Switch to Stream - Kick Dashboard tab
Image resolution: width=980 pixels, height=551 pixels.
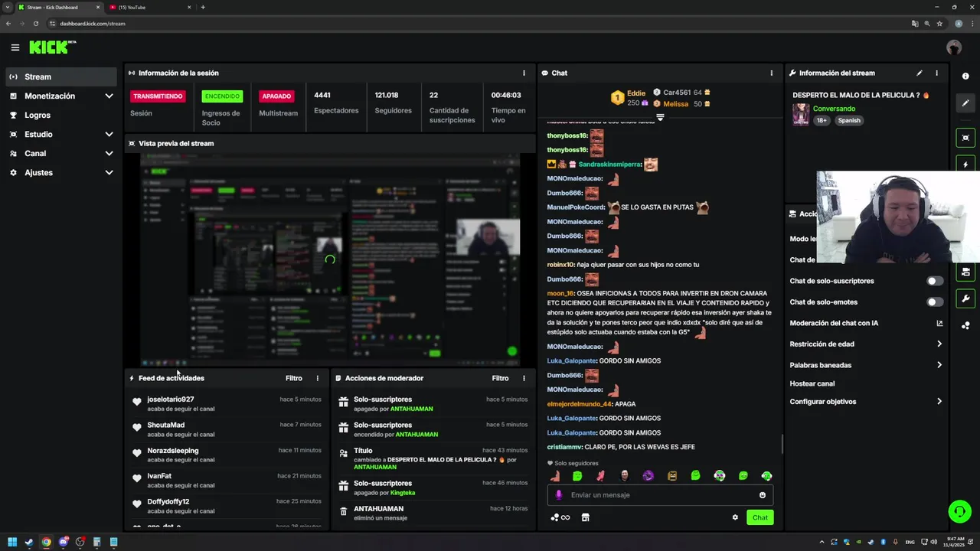57,7
